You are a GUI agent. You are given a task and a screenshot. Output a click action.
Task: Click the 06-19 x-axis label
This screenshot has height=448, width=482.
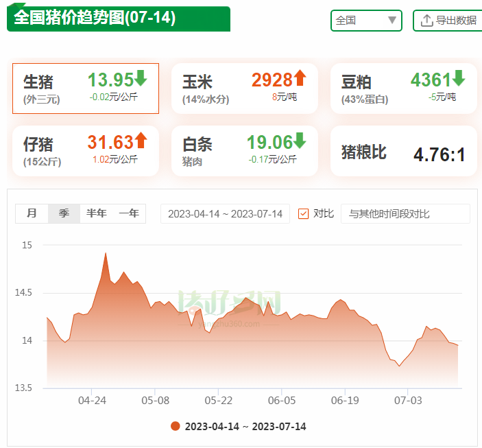(x=345, y=400)
